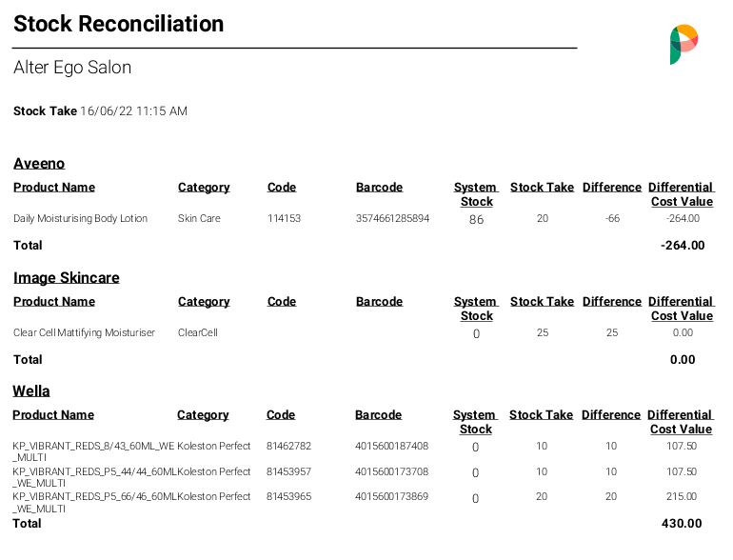Click the Aveeno brand heading
This screenshot has height=560, width=733.
coord(39,163)
